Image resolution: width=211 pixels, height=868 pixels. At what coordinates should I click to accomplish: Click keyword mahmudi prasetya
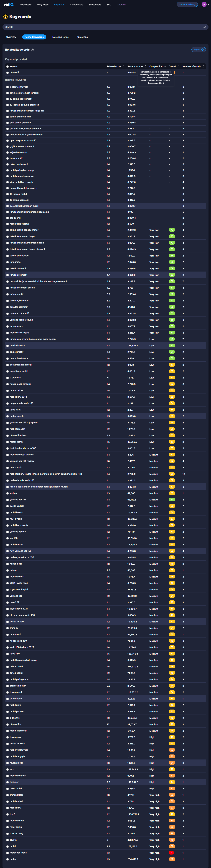point(20,224)
